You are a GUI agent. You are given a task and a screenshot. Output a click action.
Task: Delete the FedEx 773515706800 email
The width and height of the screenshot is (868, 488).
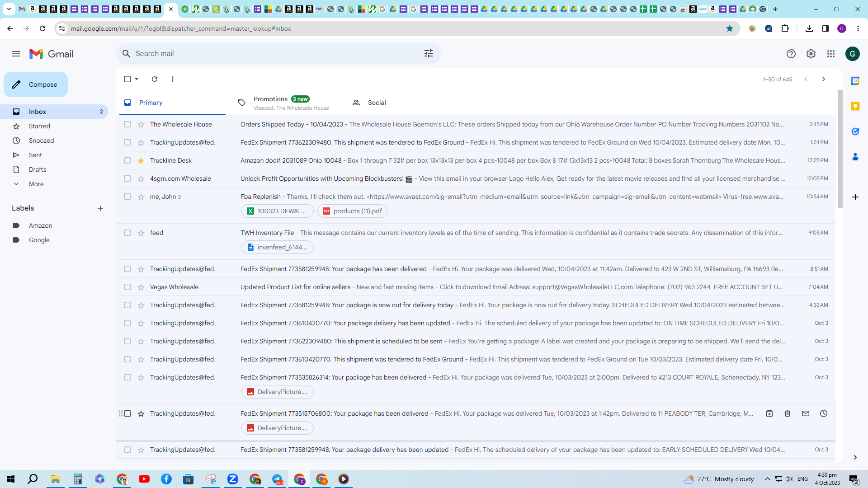click(x=788, y=413)
